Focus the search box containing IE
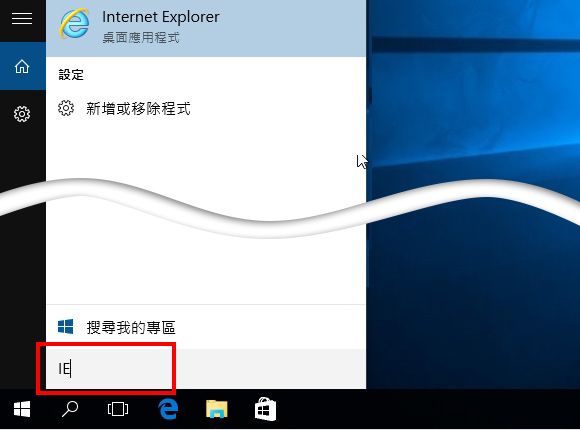 tap(206, 369)
